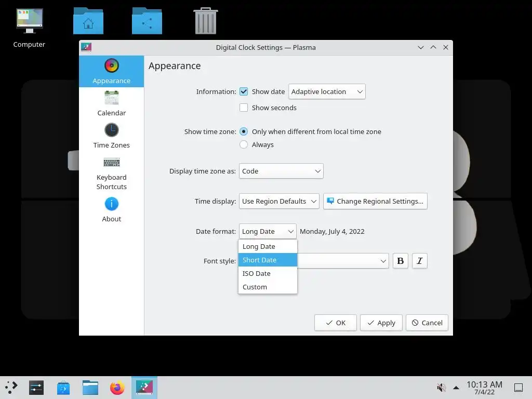The image size is (532, 399).
Task: Open the Dolphin file manager taskbar icon
Action: click(90, 388)
